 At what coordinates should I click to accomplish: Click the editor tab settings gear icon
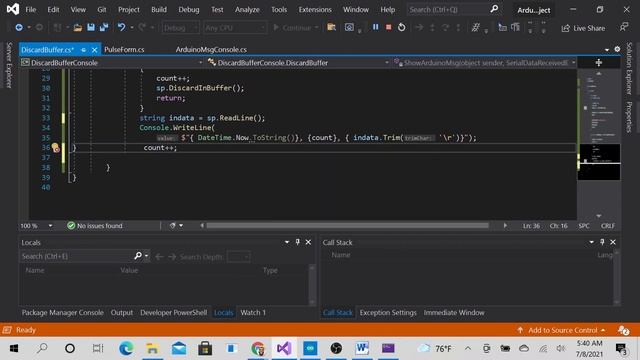pos(617,49)
